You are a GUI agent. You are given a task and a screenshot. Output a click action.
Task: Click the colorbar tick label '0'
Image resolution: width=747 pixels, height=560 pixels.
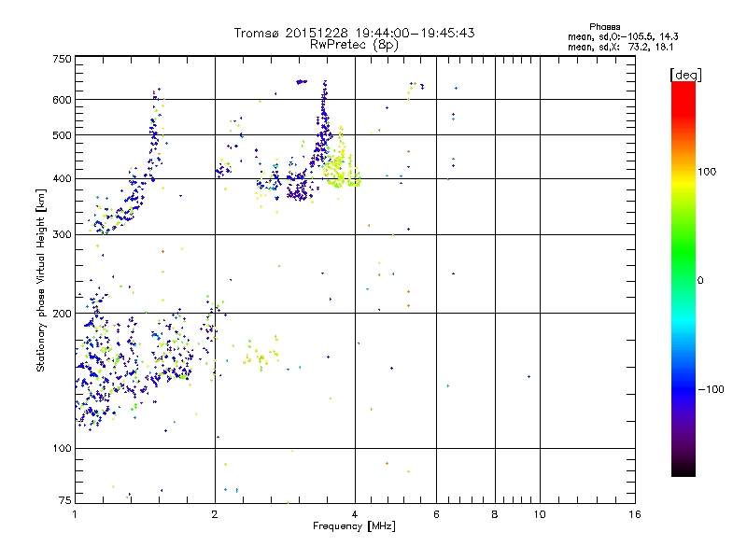(x=700, y=281)
